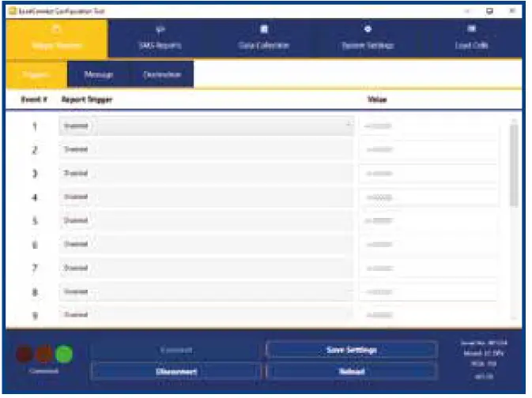Open the Report Trigger dropdown for event 9
Image resolution: width=532 pixels, height=398 pixels.
(x=206, y=314)
